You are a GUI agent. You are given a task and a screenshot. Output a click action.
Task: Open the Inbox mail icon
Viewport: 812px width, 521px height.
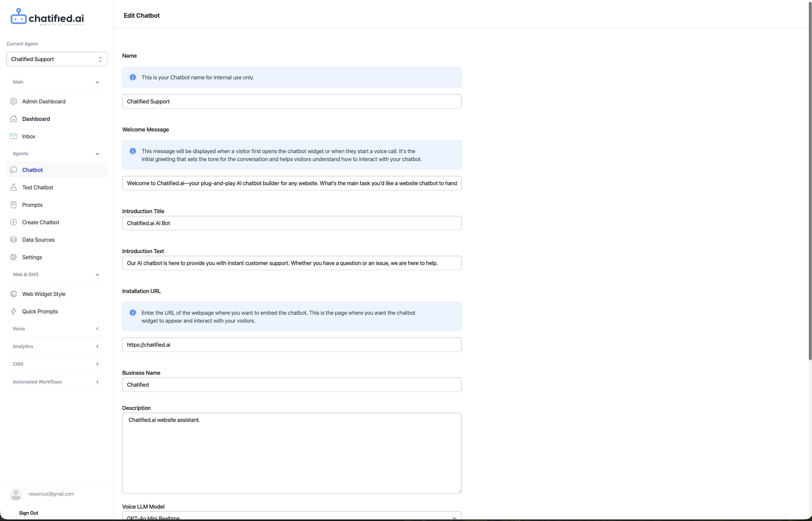tap(13, 136)
